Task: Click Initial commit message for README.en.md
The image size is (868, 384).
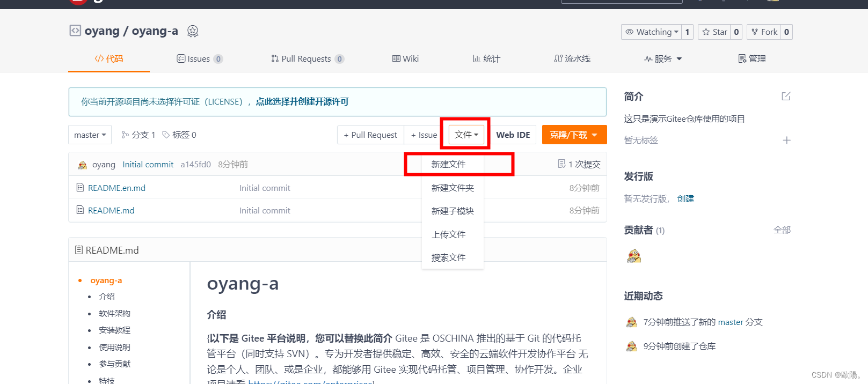Action: coord(265,188)
